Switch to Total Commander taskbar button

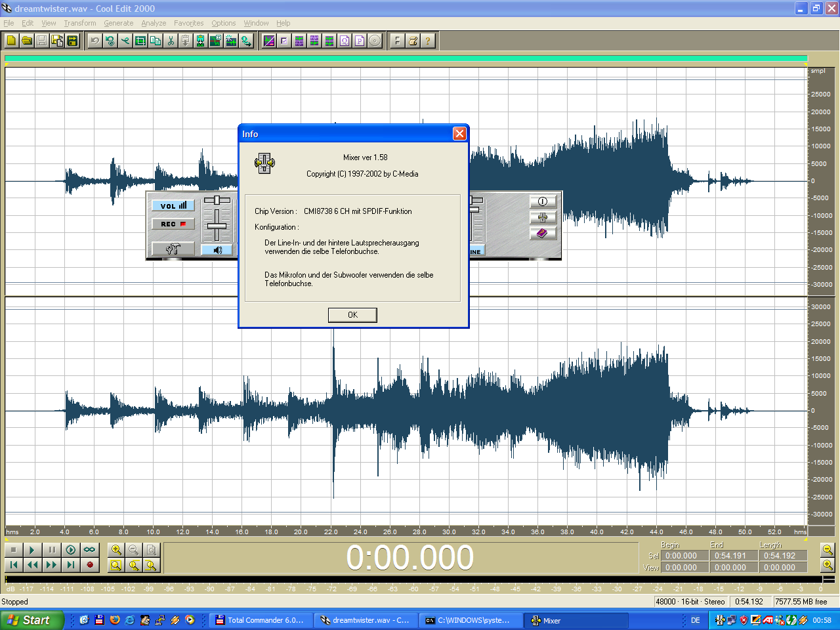pyautogui.click(x=260, y=620)
